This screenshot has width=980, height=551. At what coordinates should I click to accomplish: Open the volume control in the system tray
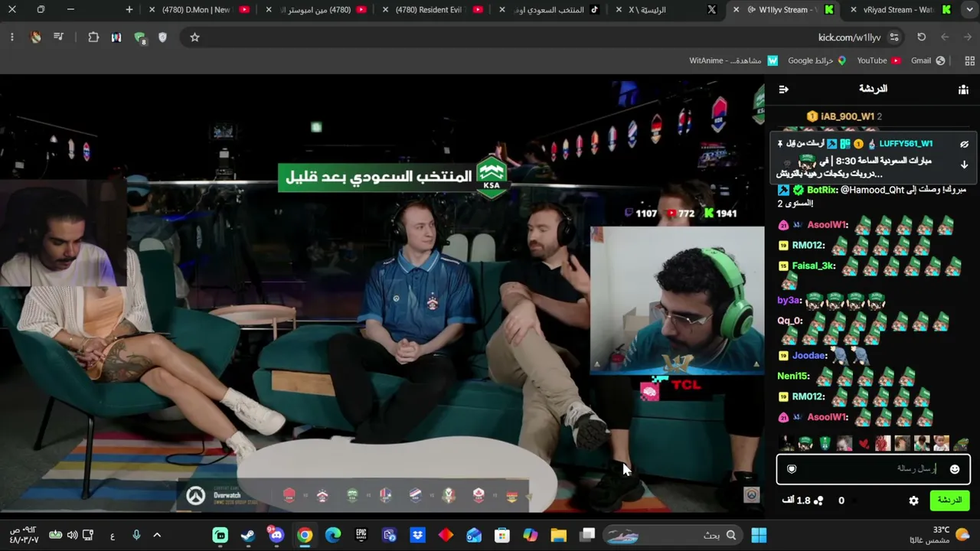click(x=72, y=535)
